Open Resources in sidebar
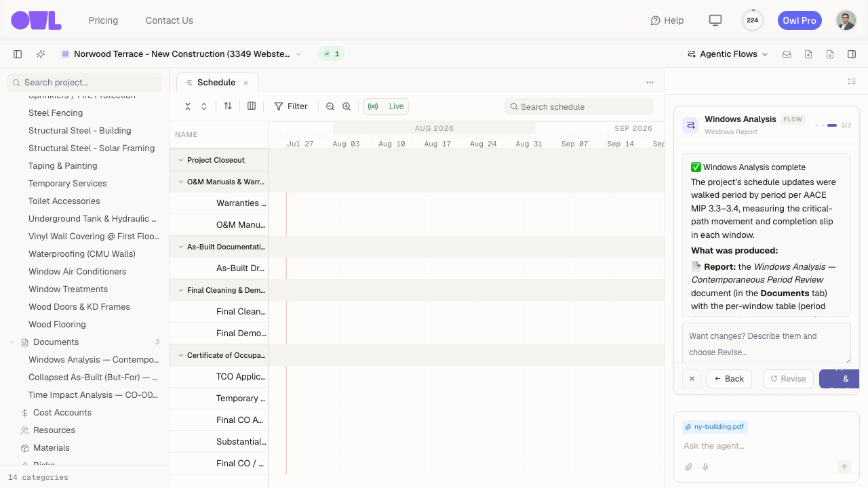 coord(54,430)
